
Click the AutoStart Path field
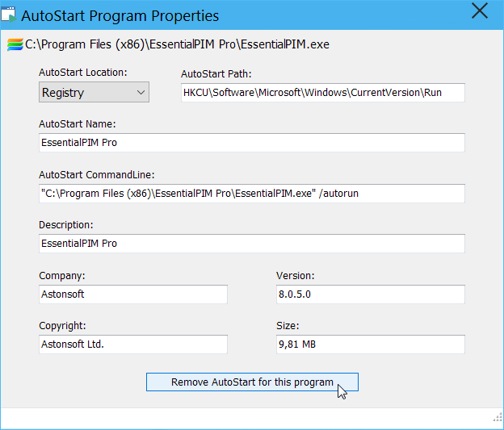(323, 93)
